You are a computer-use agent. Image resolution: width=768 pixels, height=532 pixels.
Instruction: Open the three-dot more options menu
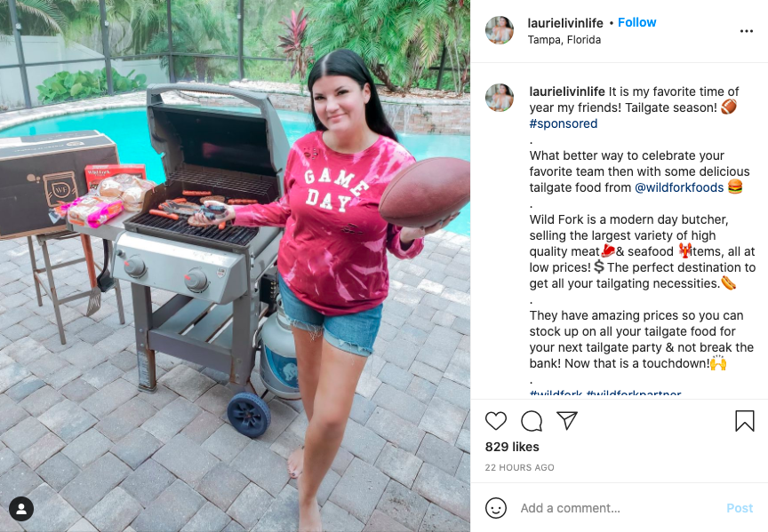[747, 31]
